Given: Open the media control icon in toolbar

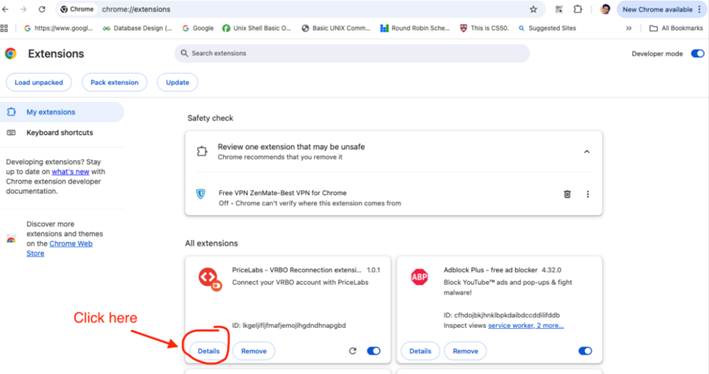Looking at the screenshot, I should pyautogui.click(x=559, y=9).
